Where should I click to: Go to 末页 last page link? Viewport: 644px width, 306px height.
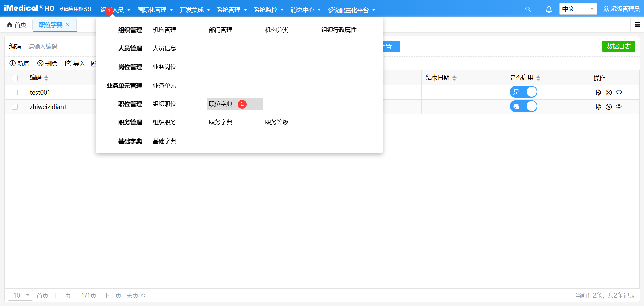click(132, 296)
